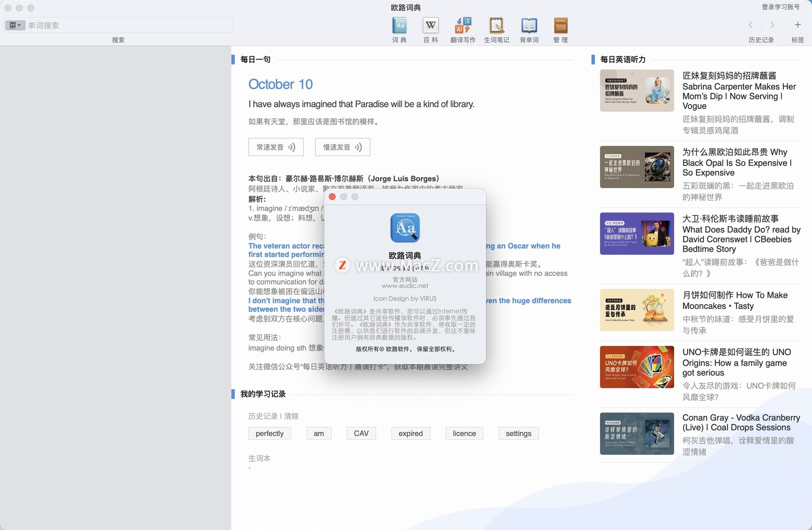Add a new tab with plus icon

798,25
